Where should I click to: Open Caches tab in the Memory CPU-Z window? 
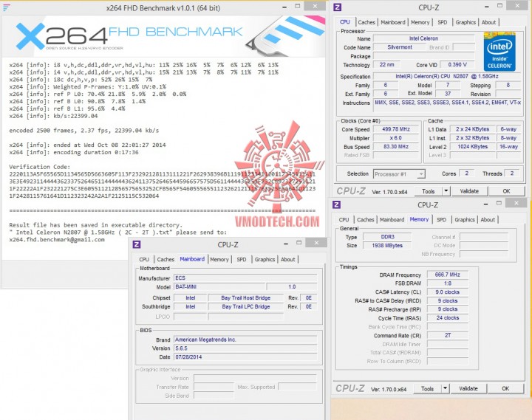(366, 220)
